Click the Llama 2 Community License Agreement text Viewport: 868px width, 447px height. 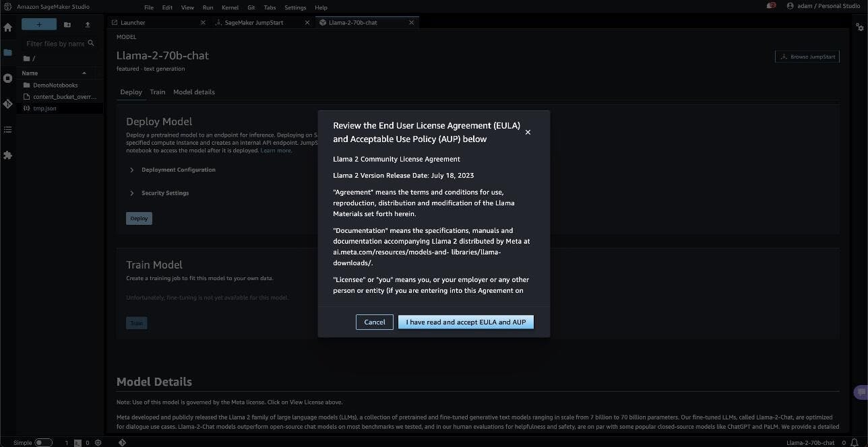tap(396, 160)
